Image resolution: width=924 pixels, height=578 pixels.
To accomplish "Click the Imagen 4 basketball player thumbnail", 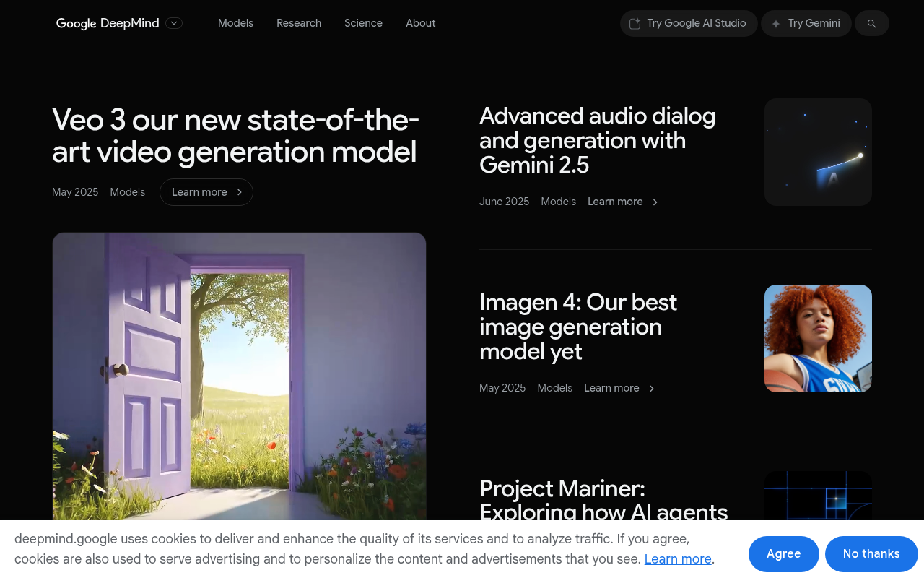I will pyautogui.click(x=818, y=337).
